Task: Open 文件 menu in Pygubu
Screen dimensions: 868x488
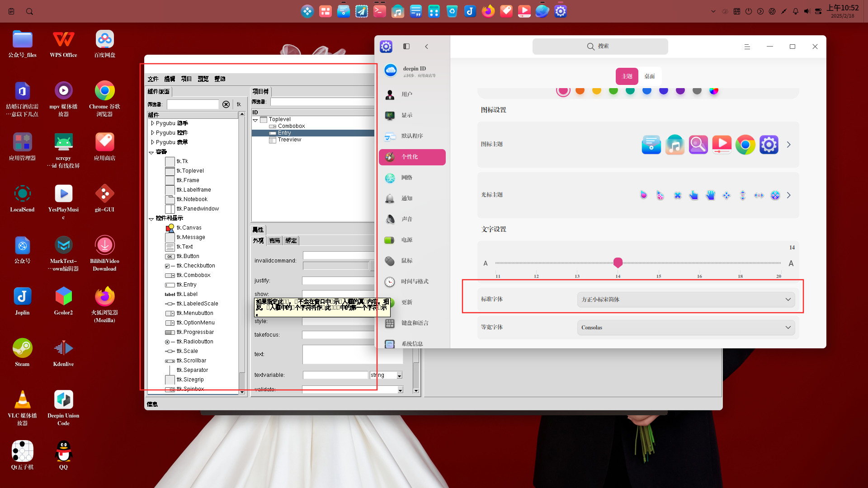Action: tap(153, 79)
